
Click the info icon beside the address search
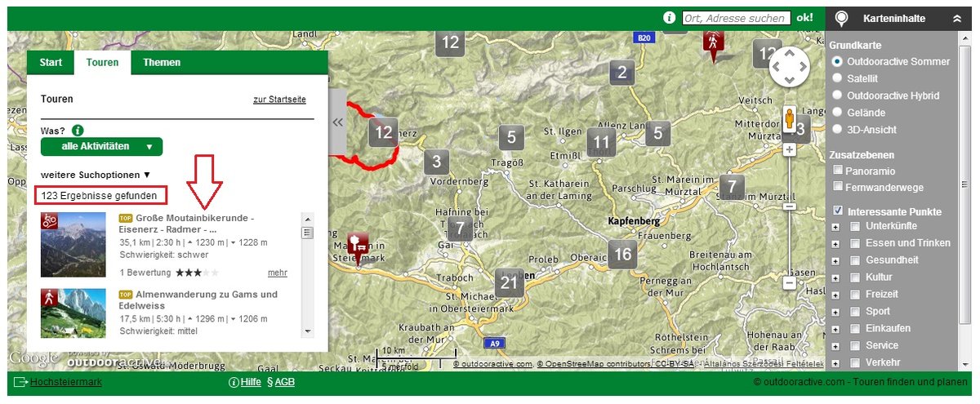click(670, 17)
